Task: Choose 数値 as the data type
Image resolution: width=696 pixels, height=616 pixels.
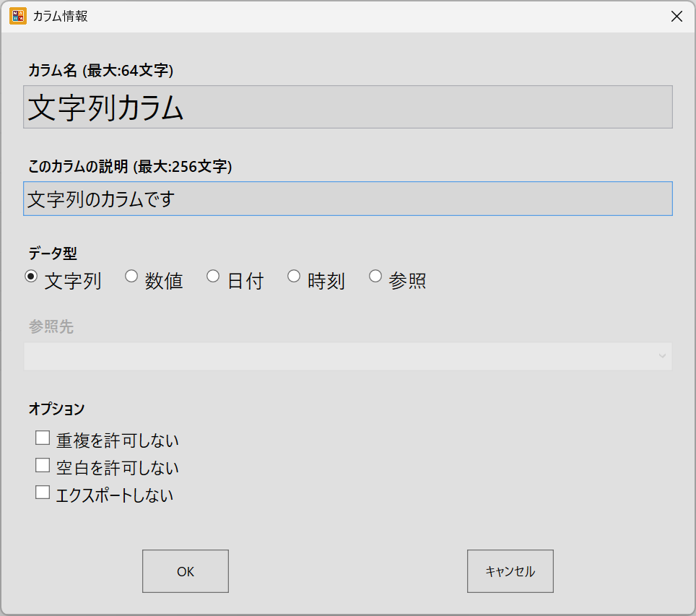Action: (131, 276)
